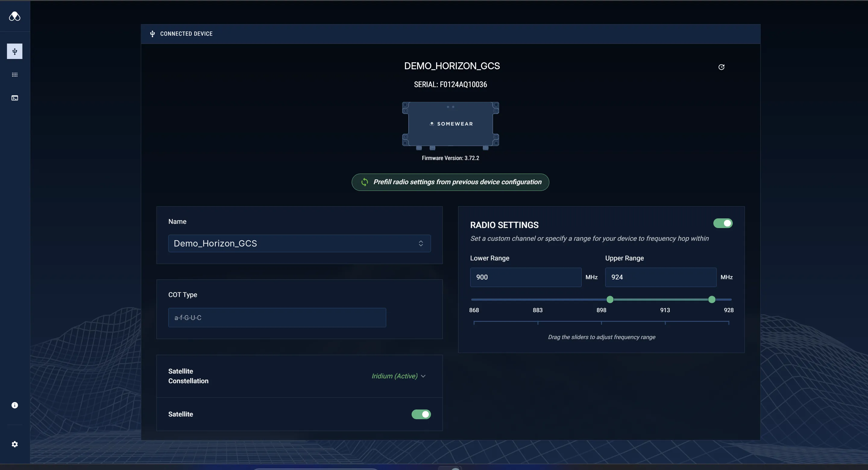Open the connected device USB sidebar tab
The width and height of the screenshot is (868, 470).
[x=14, y=51]
